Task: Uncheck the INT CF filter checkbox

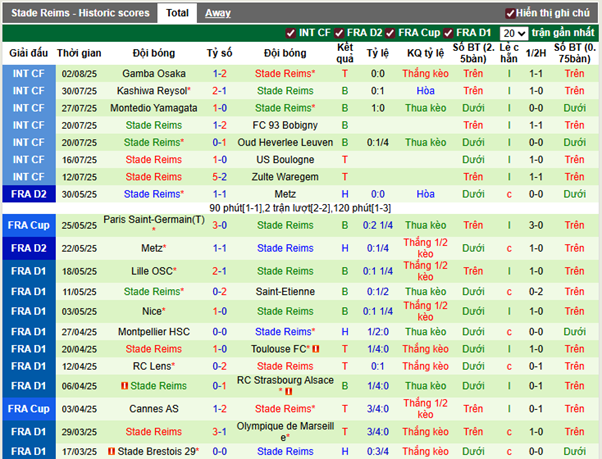Action: (x=290, y=33)
